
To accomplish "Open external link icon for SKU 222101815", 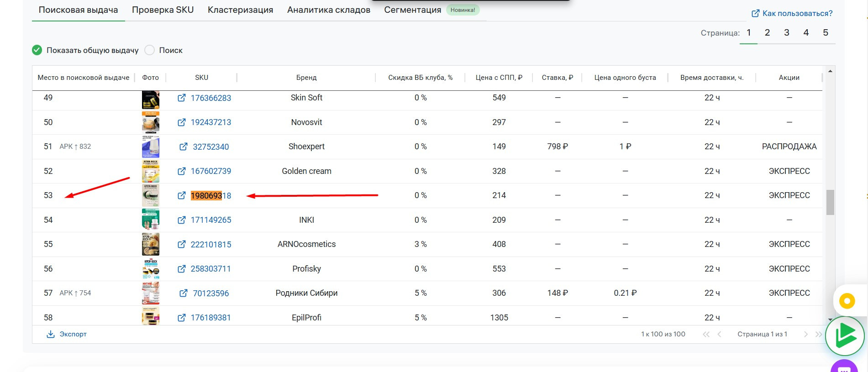I will point(181,244).
